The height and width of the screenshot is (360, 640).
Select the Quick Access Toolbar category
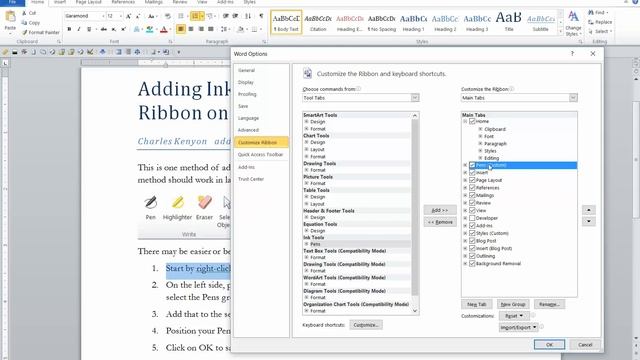(x=260, y=154)
